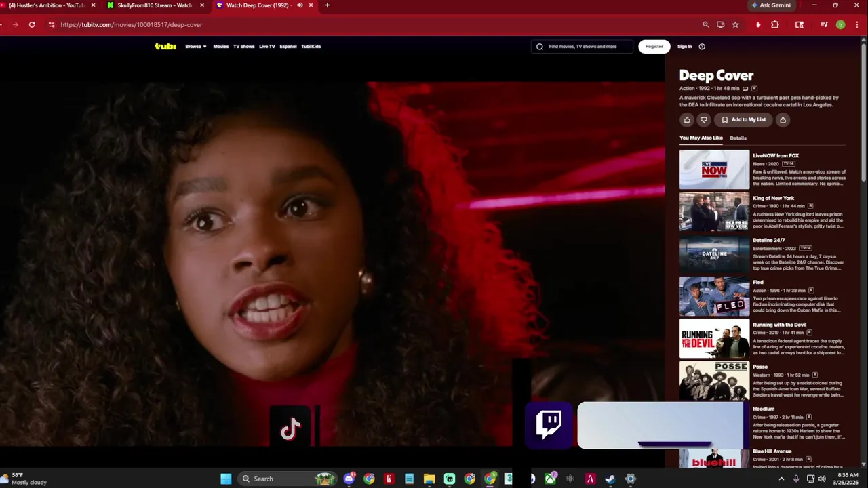This screenshot has height=488, width=868.
Task: Open the Español menu item
Action: point(288,47)
